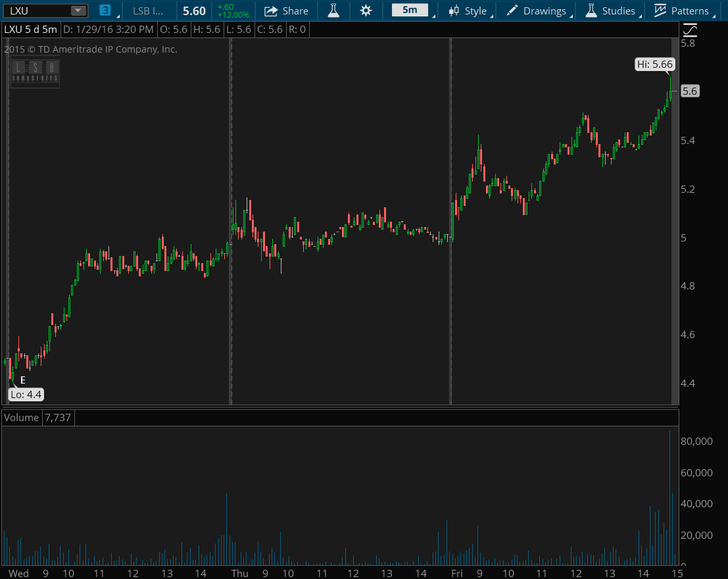The width and height of the screenshot is (728, 579).
Task: Click the E earnings marker on chart
Action: pos(23,380)
